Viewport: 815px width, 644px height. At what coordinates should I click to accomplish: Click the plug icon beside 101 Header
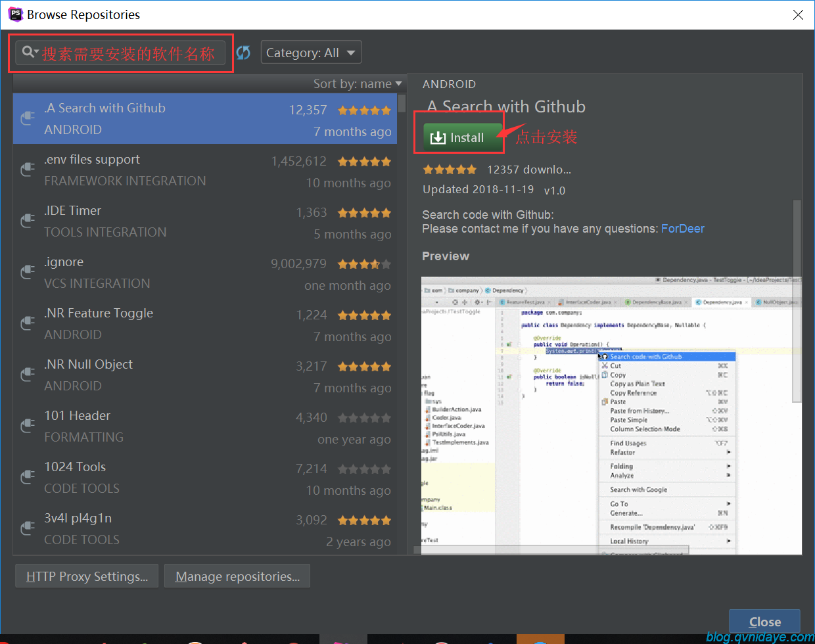pos(27,425)
